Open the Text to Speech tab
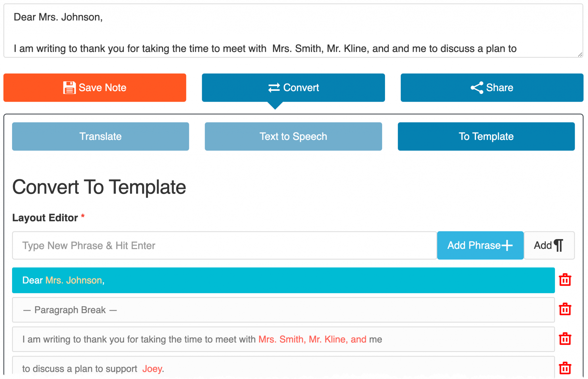Image resolution: width=588 pixels, height=379 pixels. [293, 136]
